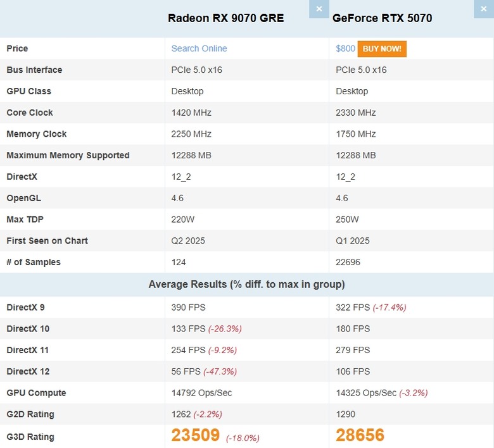Viewport: 494px width, 448px height.
Task: Click the Maximum Memory Supported label
Action: point(68,156)
